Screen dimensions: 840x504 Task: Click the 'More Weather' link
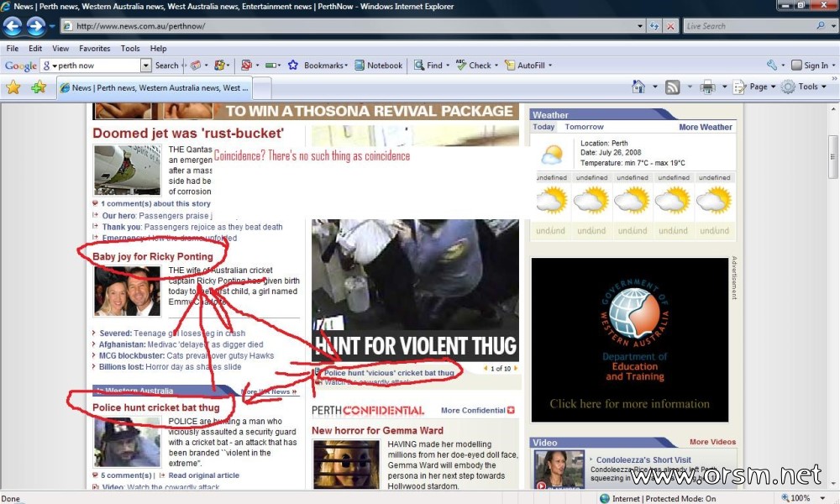(x=706, y=127)
